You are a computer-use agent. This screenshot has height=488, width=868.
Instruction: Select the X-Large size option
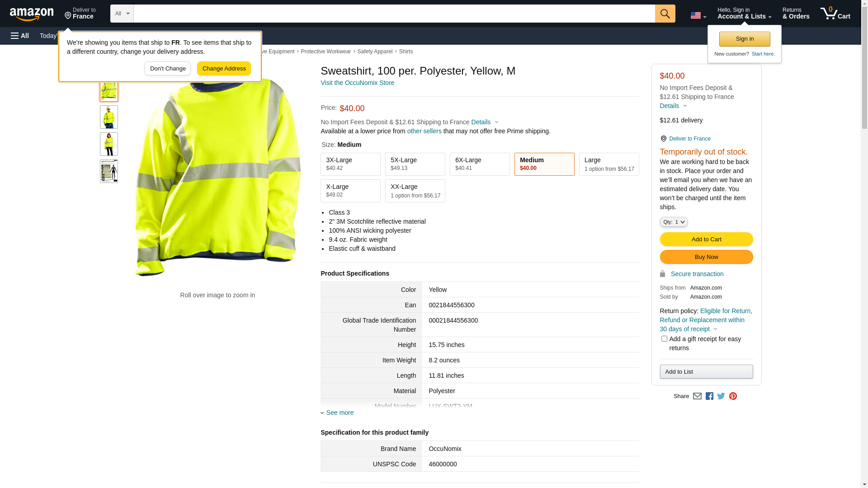[x=350, y=191]
